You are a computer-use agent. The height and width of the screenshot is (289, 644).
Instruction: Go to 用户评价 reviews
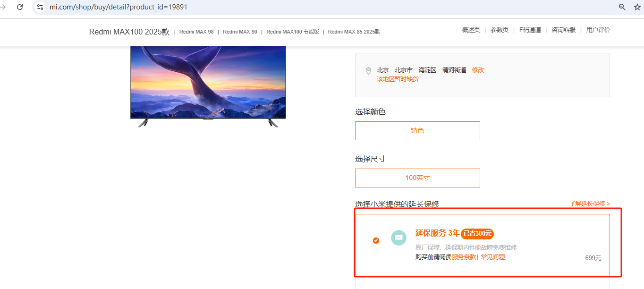pyautogui.click(x=598, y=30)
